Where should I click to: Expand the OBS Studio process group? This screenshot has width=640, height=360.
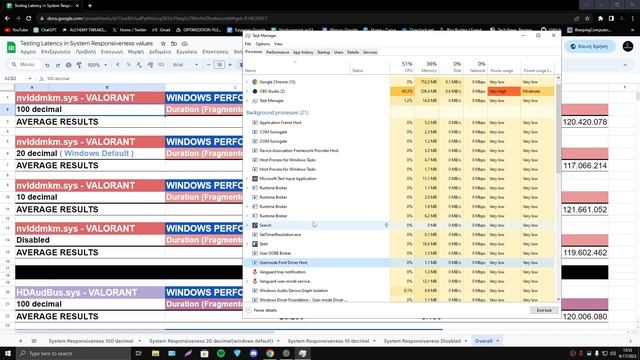247,91
